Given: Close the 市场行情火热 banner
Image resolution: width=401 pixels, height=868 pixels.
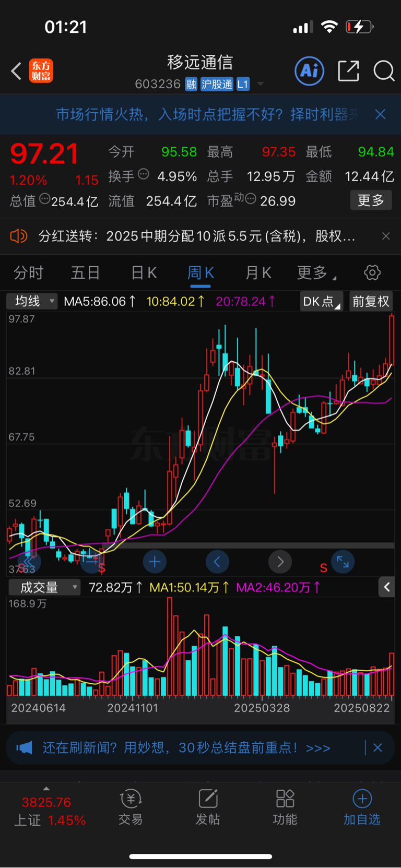Looking at the screenshot, I should (x=381, y=114).
